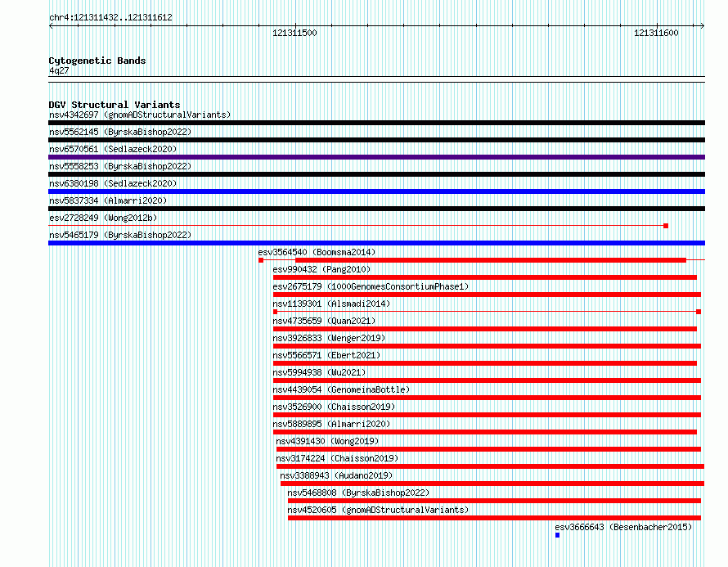Click the blue bar under nsv5465179
The width and height of the screenshot is (728, 567).
[x=376, y=243]
